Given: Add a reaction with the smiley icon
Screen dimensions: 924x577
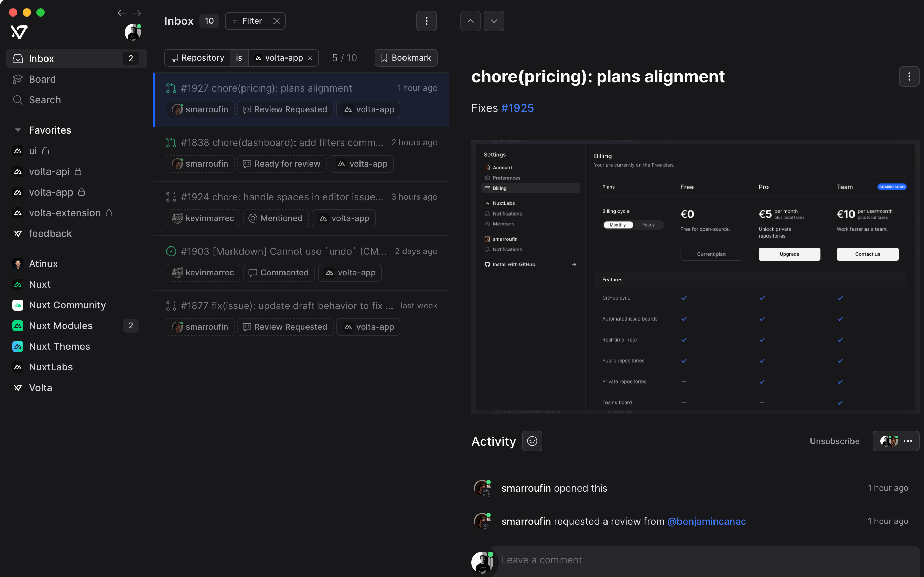Looking at the screenshot, I should point(532,441).
